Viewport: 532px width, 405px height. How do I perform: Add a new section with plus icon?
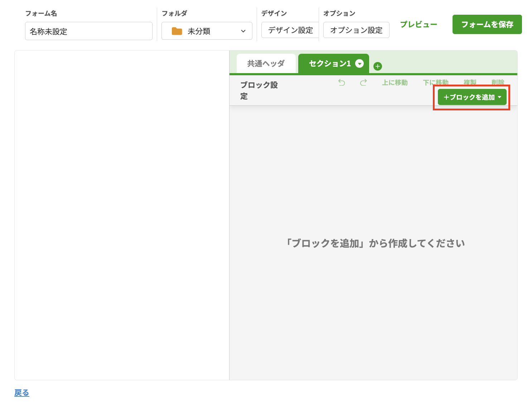378,66
